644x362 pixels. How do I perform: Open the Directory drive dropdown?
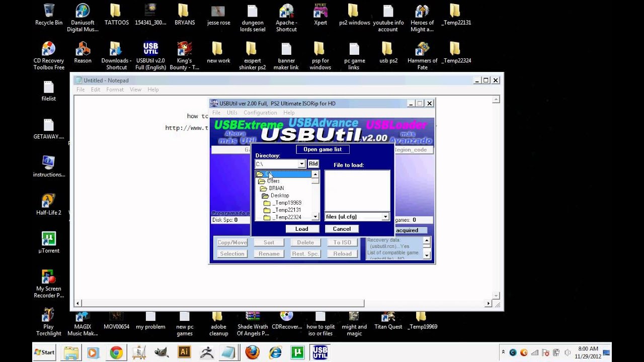click(x=301, y=164)
